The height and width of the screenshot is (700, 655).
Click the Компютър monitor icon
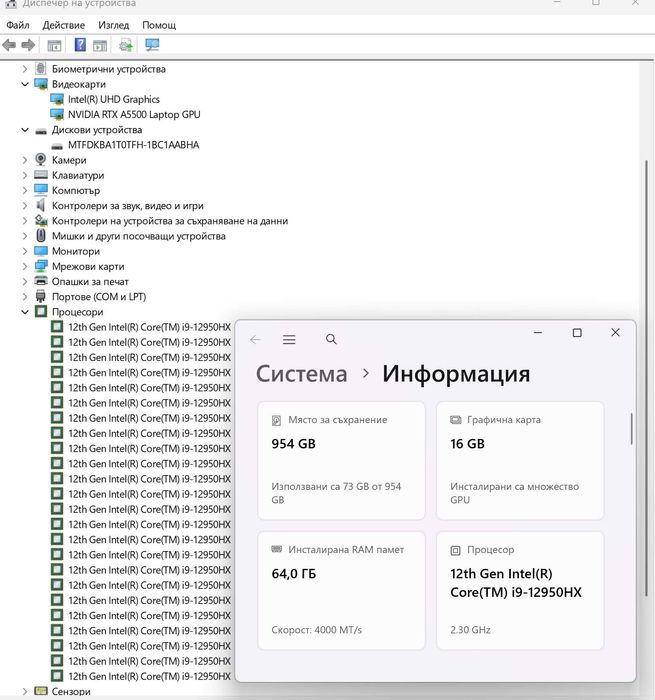pos(41,190)
